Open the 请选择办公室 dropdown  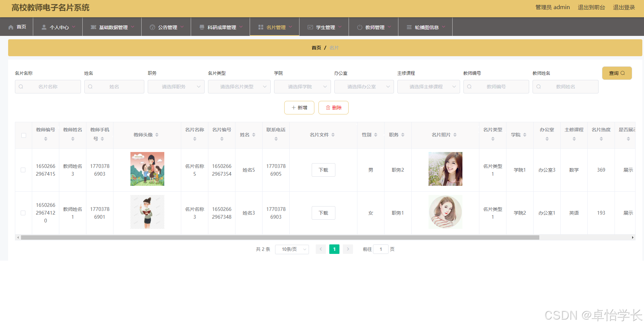point(364,87)
